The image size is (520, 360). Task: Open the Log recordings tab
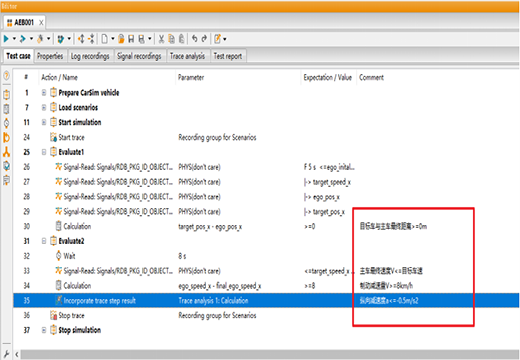pyautogui.click(x=90, y=56)
